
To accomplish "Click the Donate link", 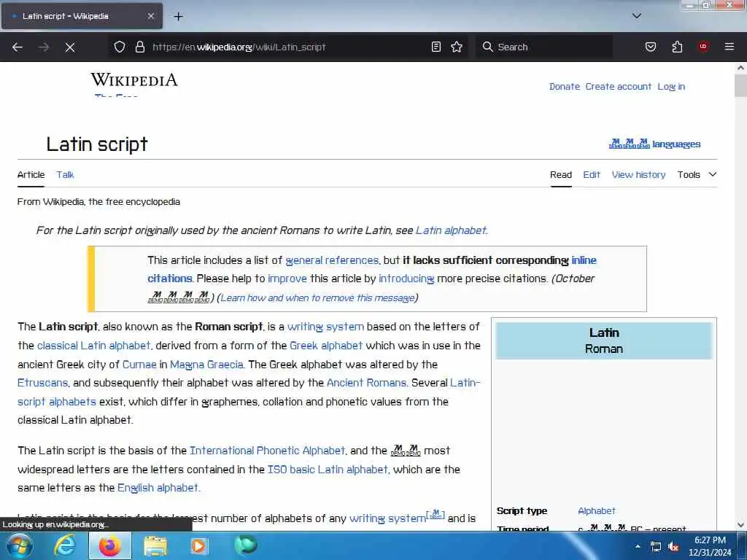I will pyautogui.click(x=565, y=87).
